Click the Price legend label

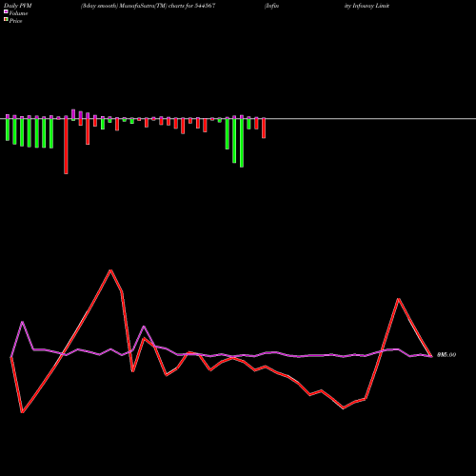15,21
